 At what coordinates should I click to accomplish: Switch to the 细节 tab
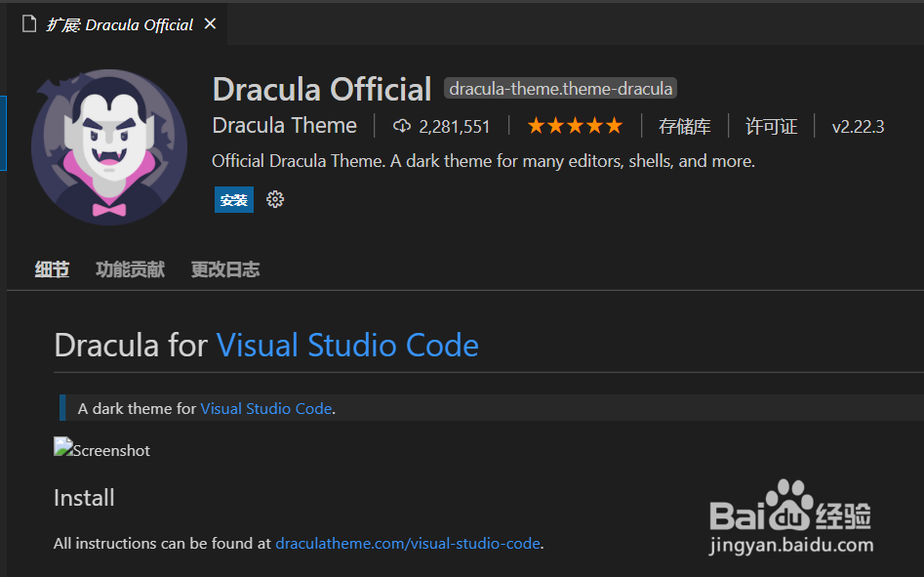tap(52, 269)
